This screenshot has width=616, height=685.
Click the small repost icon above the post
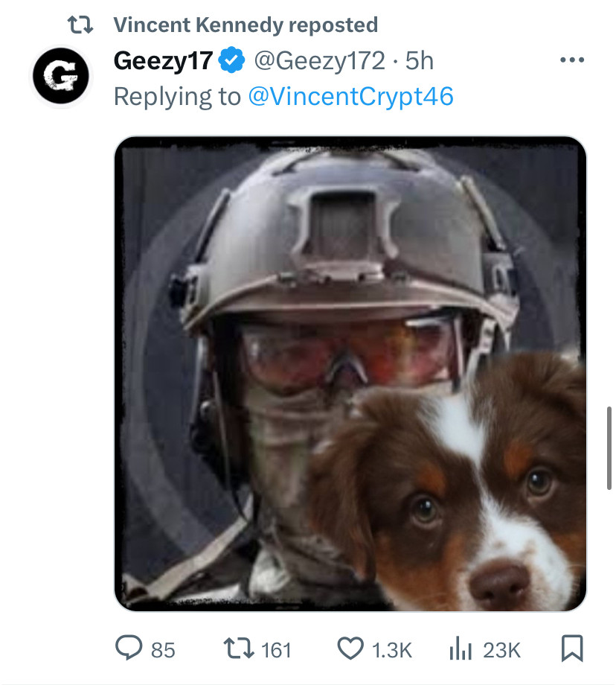pos(80,25)
